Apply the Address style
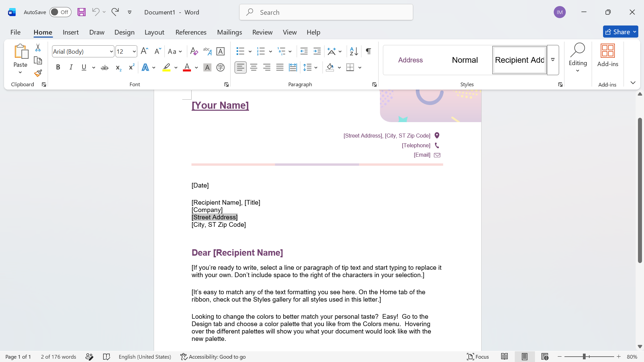This screenshot has width=644, height=362. tap(410, 60)
